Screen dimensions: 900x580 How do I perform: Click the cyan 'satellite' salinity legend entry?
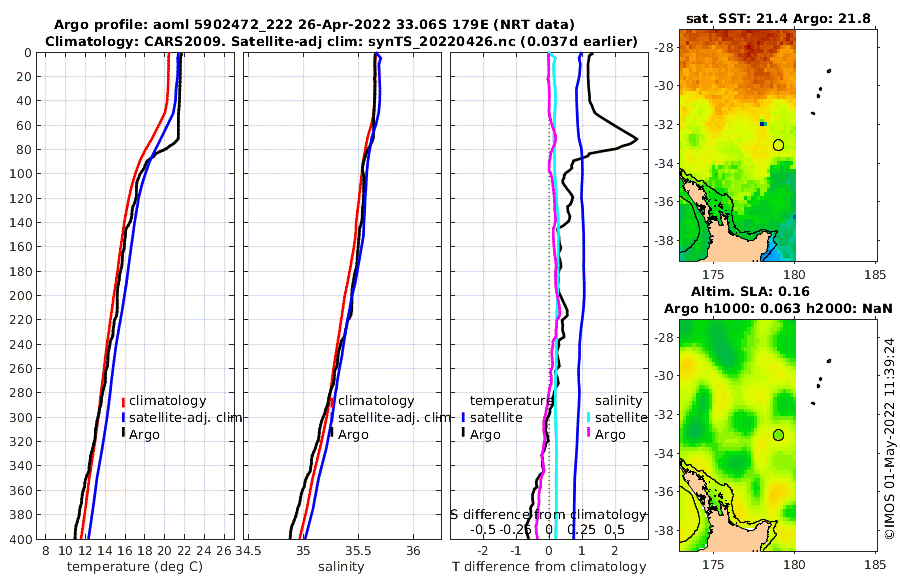tap(621, 417)
